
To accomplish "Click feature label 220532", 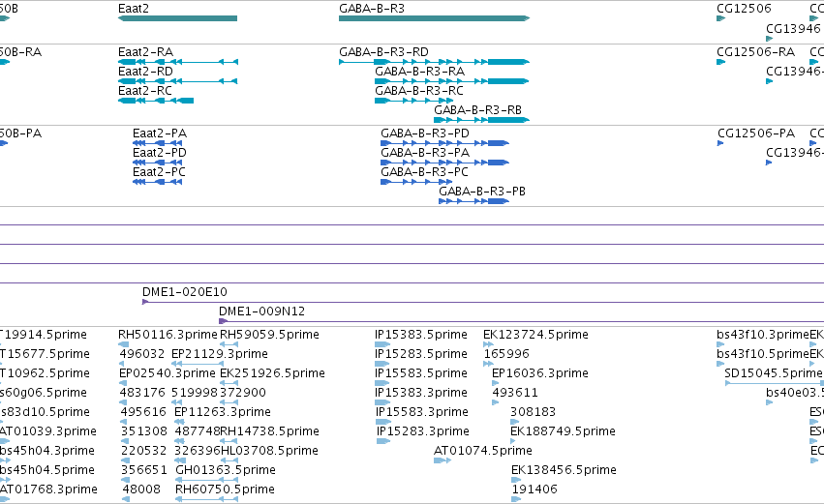I will [144, 451].
